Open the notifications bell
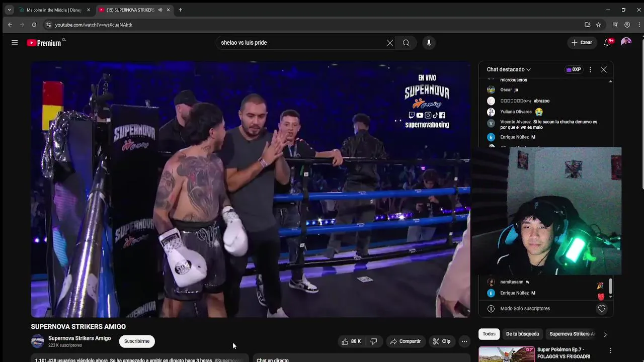Screen dimensions: 644x362 607,43
